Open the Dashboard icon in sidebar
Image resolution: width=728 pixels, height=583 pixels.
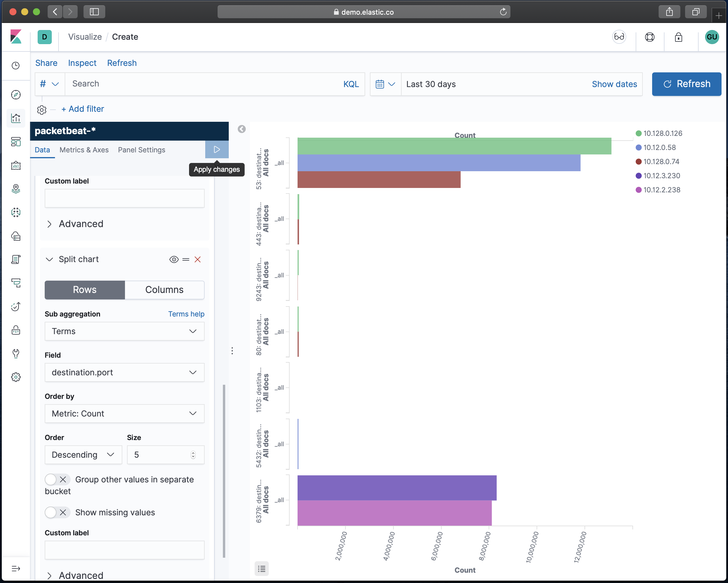click(x=16, y=141)
